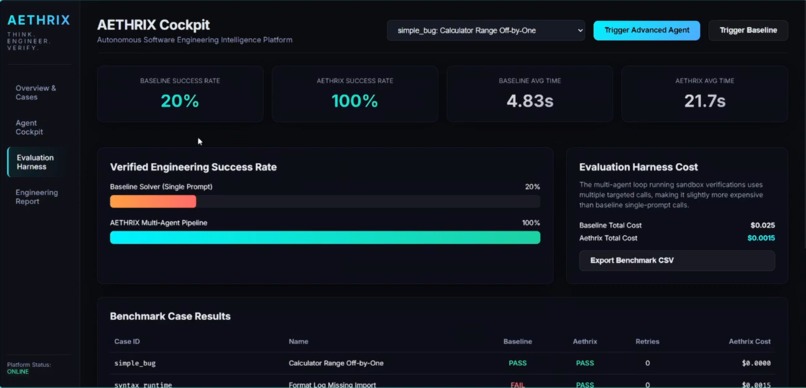Click the Aethrix Total Cost $0.0015 value

pos(761,238)
